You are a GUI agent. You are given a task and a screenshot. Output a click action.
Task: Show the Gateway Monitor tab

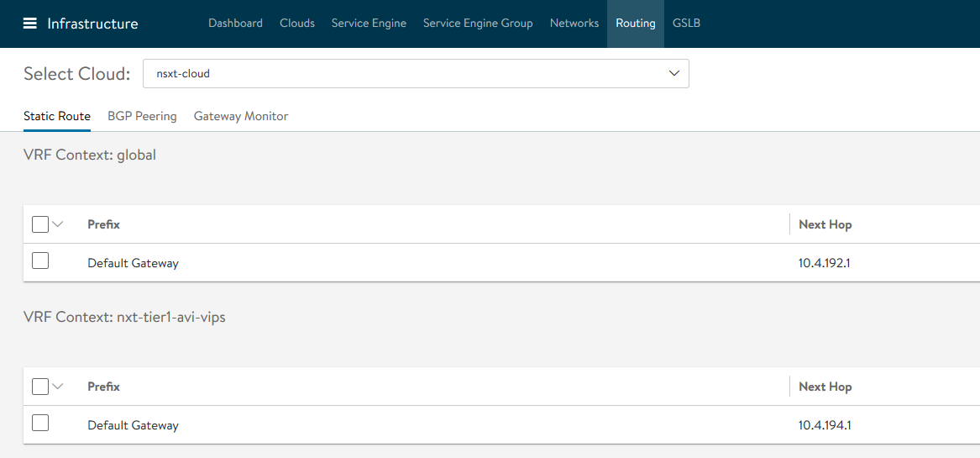coord(241,116)
